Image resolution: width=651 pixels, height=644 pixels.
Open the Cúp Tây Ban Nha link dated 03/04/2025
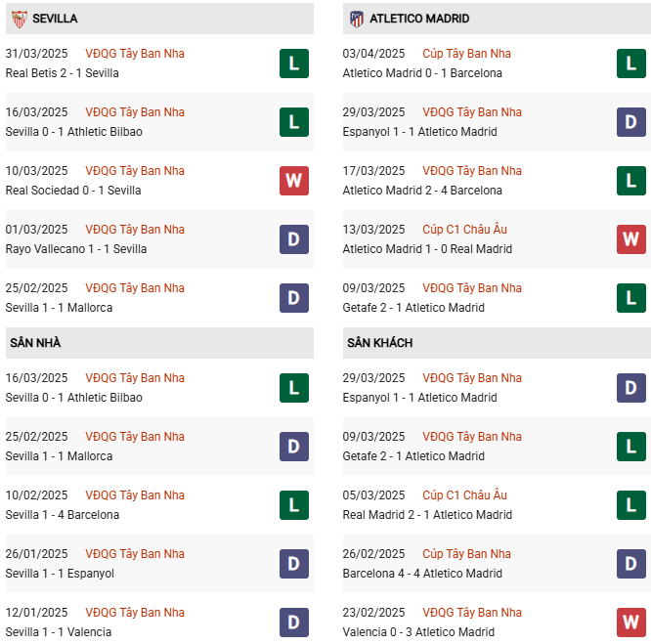tap(466, 54)
